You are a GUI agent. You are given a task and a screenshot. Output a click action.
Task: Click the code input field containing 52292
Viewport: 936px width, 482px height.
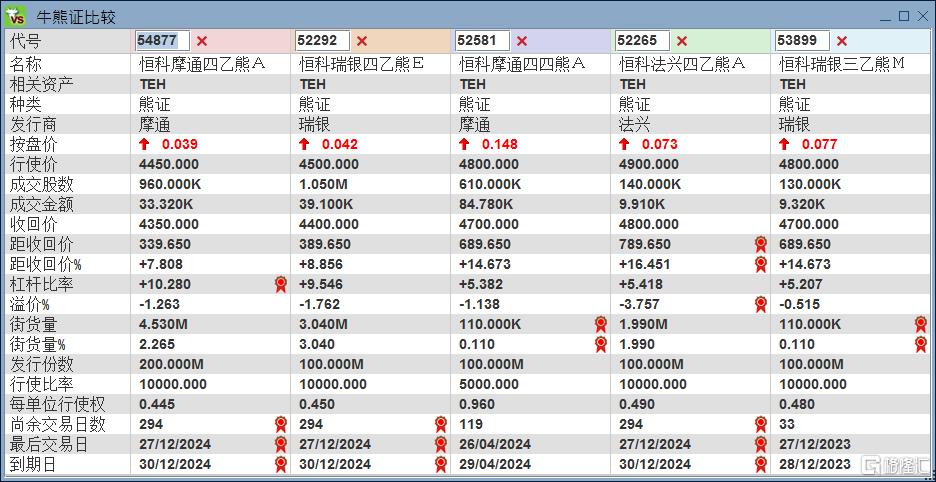(x=322, y=41)
